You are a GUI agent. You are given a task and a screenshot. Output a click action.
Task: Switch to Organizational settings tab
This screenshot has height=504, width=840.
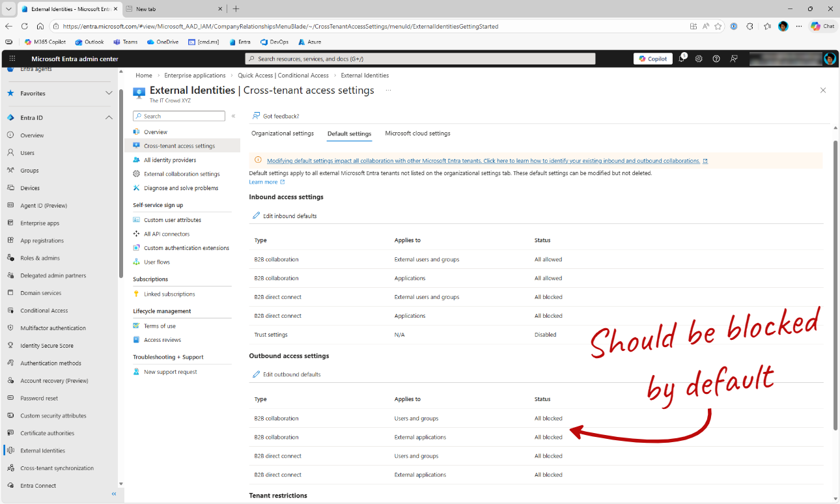tap(283, 133)
